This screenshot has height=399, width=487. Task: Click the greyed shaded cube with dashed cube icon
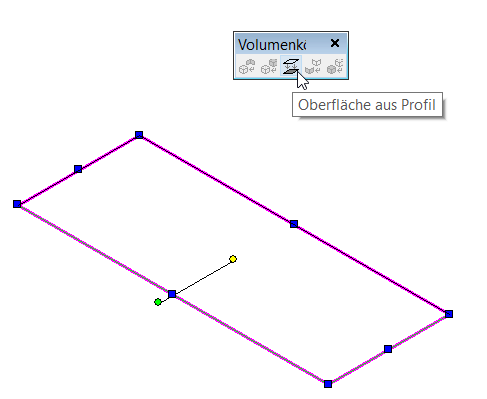point(335,66)
